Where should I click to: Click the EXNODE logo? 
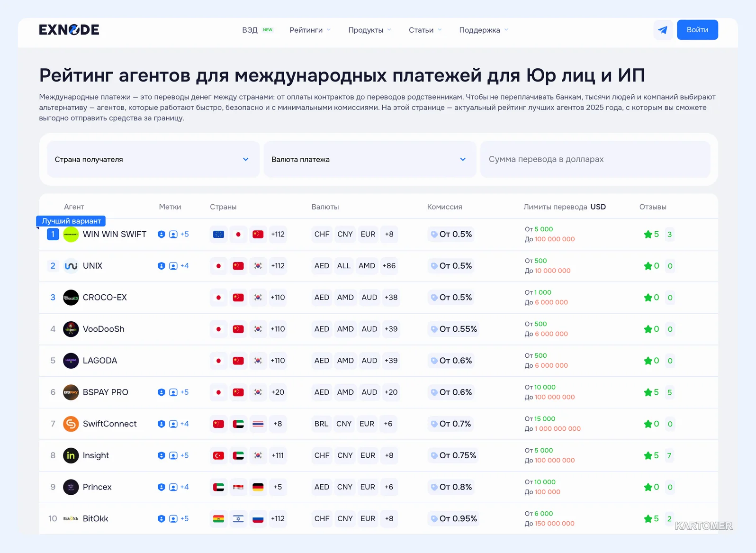pos(69,30)
